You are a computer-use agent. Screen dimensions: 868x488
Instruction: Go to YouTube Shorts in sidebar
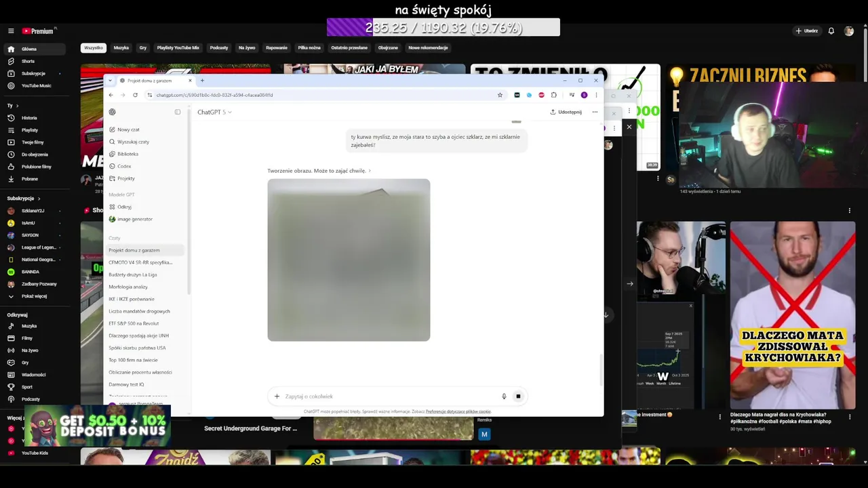28,61
